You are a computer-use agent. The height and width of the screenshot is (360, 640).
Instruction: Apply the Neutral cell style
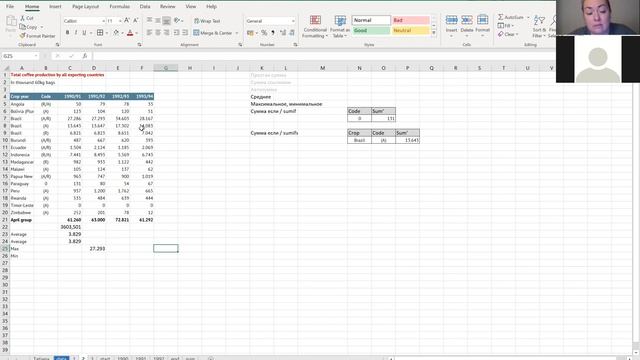coord(411,31)
